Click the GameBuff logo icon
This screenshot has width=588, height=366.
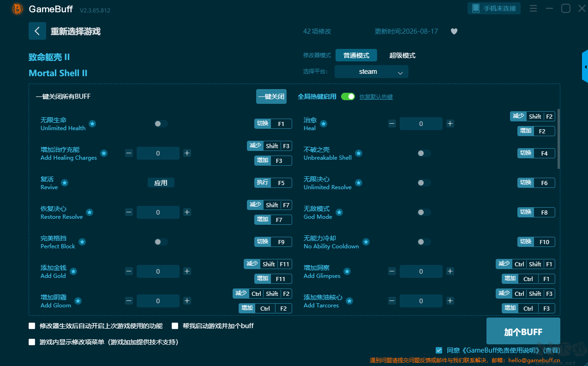[18, 9]
